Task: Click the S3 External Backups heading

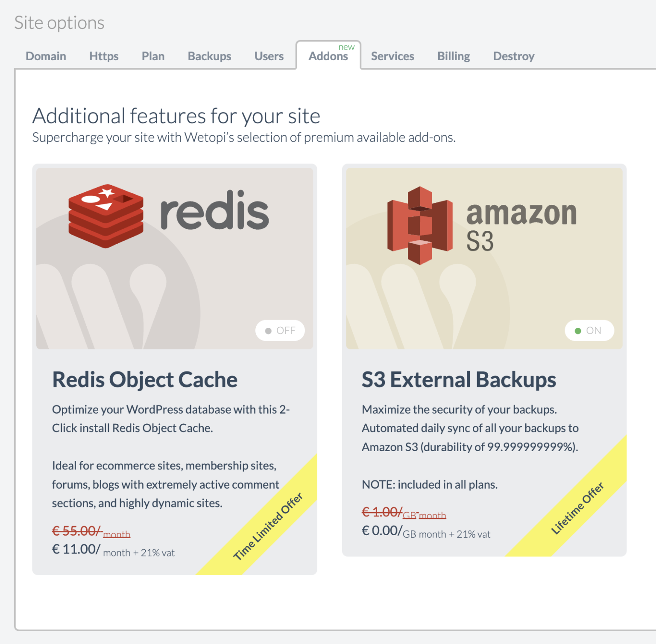Action: 459,379
